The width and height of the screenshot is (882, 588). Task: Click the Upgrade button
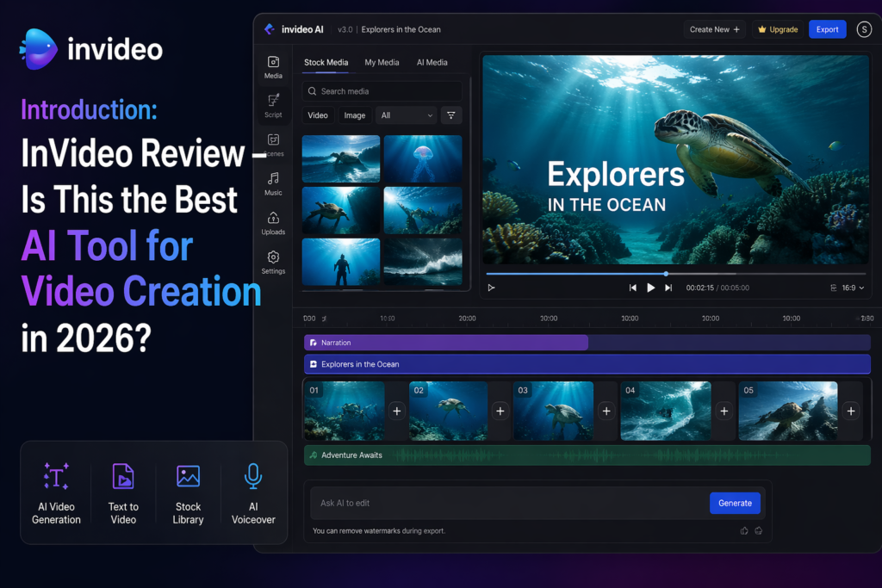778,29
